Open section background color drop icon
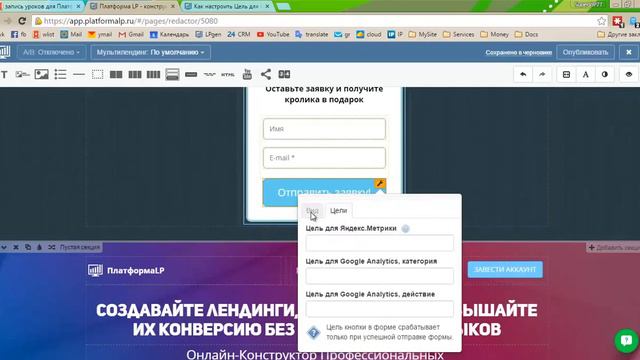 point(40,247)
